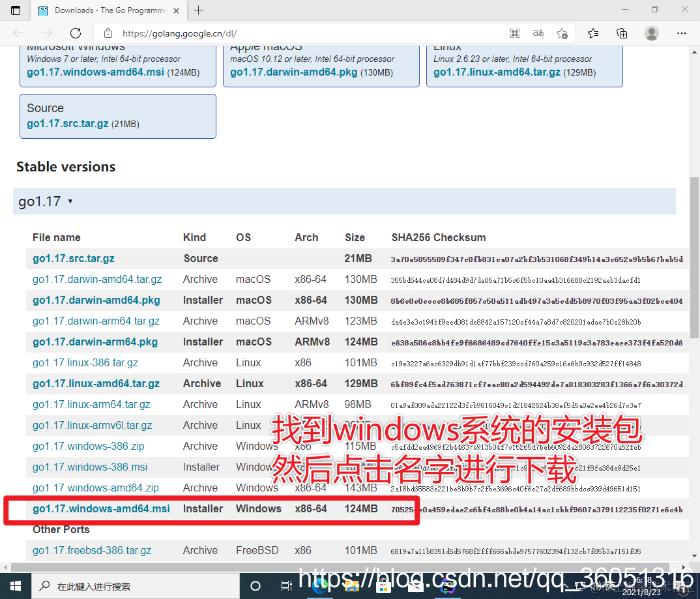Click go1.17.windows-amd64.zip link
The image size is (700, 599).
point(96,488)
